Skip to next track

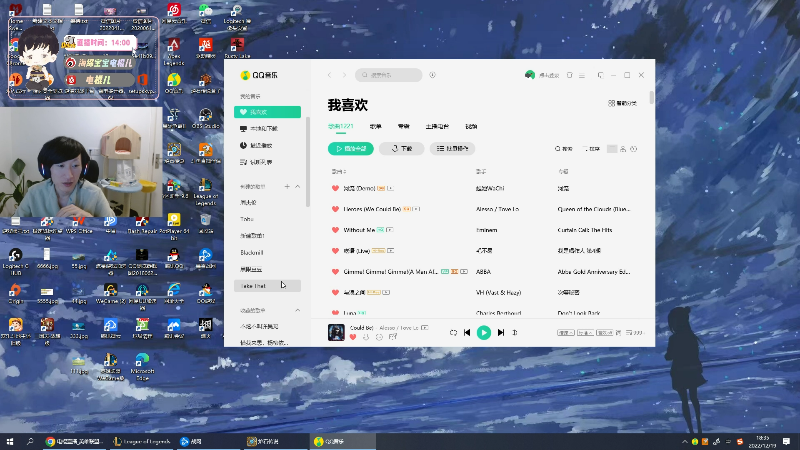(501, 333)
